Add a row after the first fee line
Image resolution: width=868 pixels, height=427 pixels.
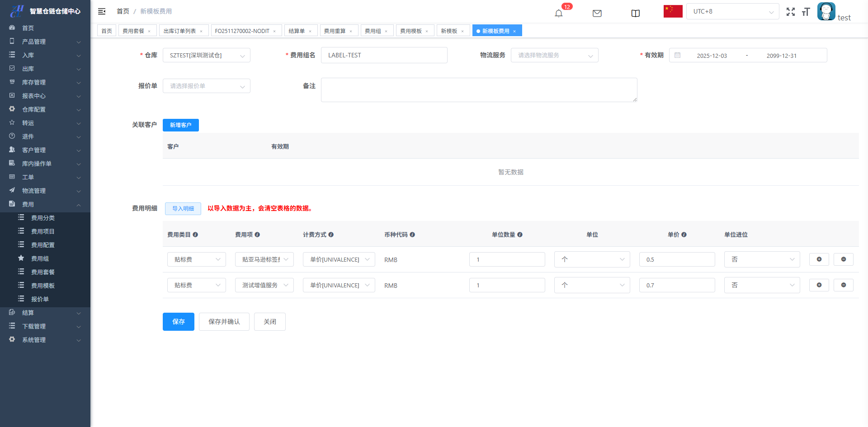(x=819, y=259)
